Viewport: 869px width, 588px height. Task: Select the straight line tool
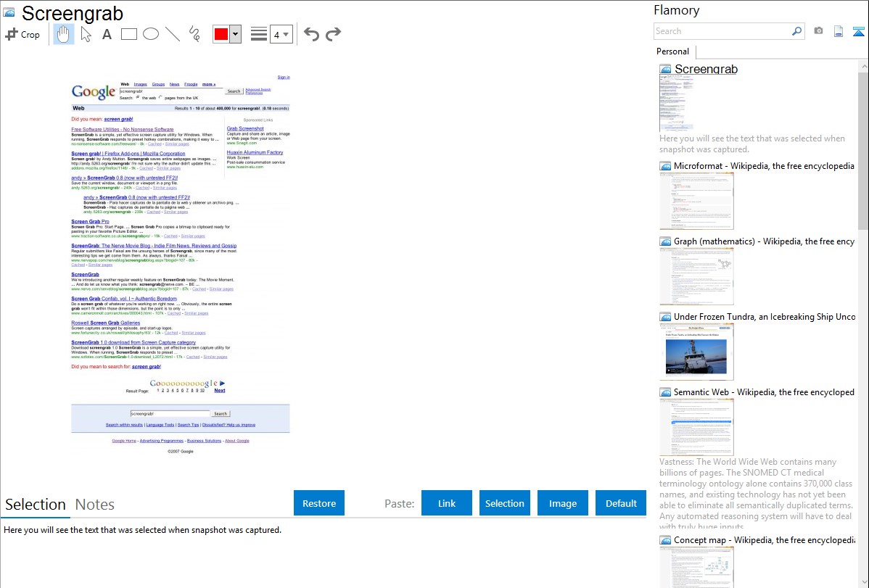[x=173, y=34]
